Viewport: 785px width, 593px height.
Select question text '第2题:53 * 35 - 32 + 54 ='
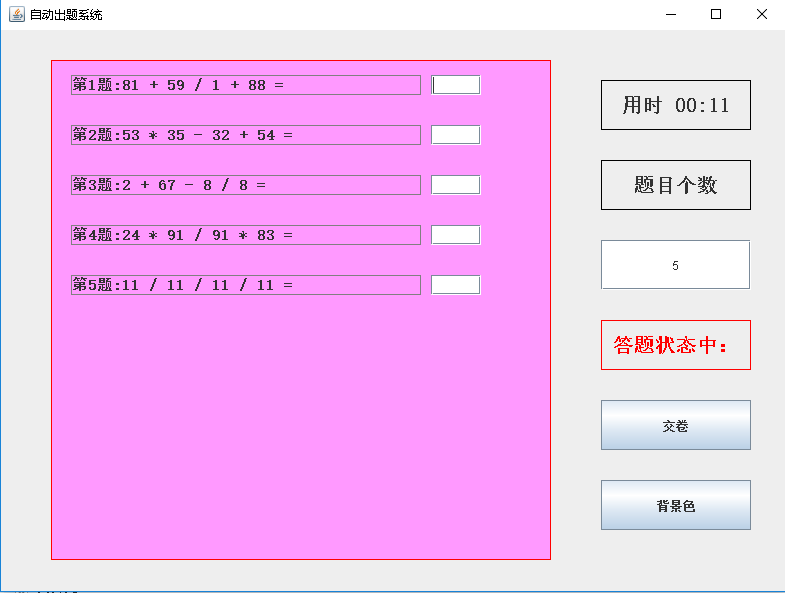coord(182,135)
